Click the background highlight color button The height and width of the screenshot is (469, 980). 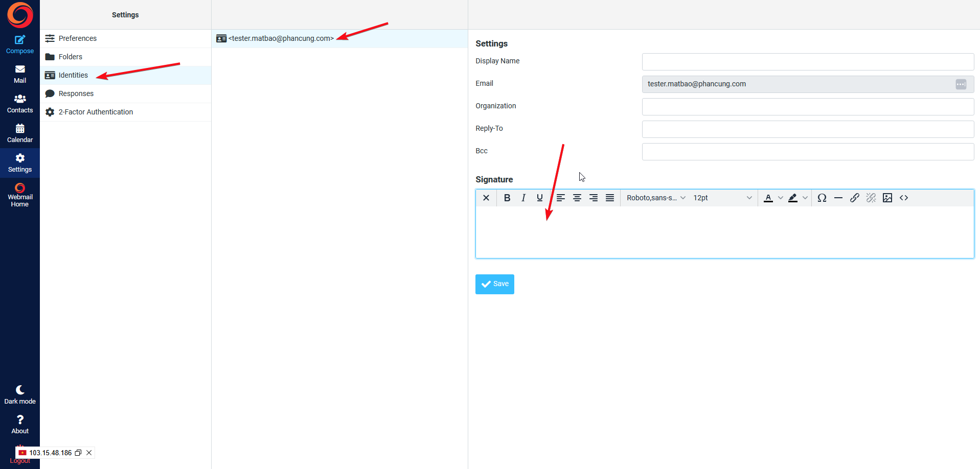[792, 198]
